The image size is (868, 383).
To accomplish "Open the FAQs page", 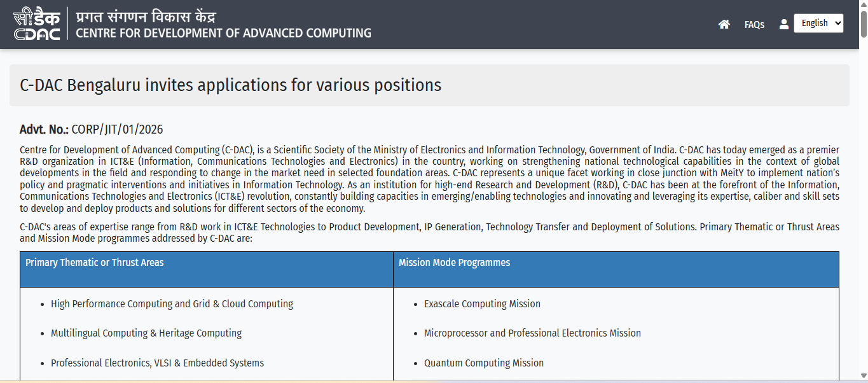I will [754, 24].
